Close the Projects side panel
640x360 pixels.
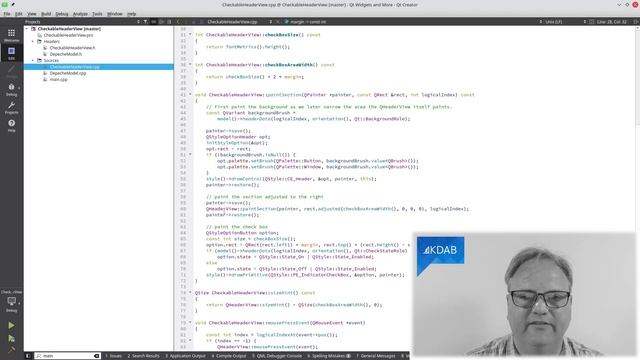pyautogui.click(x=169, y=22)
